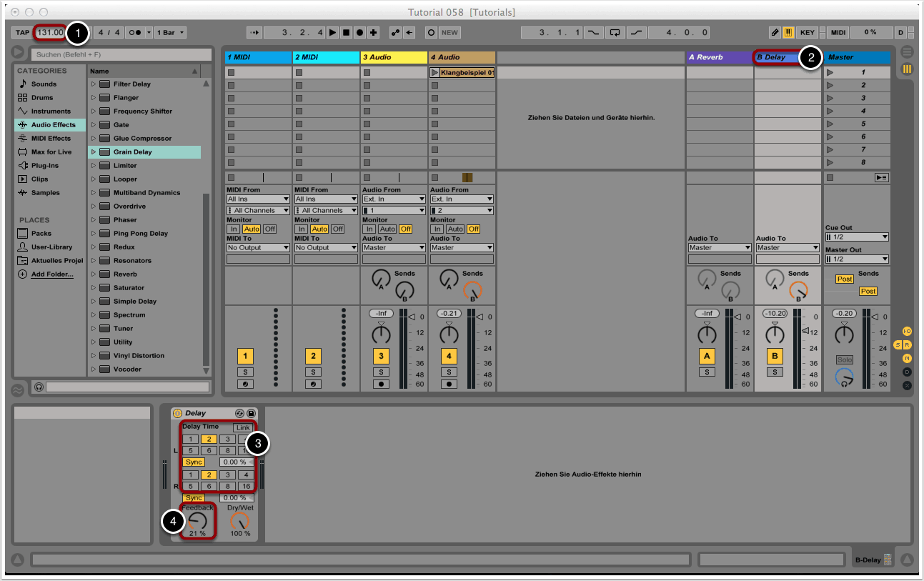Expand the Grain Delay folder

pos(93,152)
